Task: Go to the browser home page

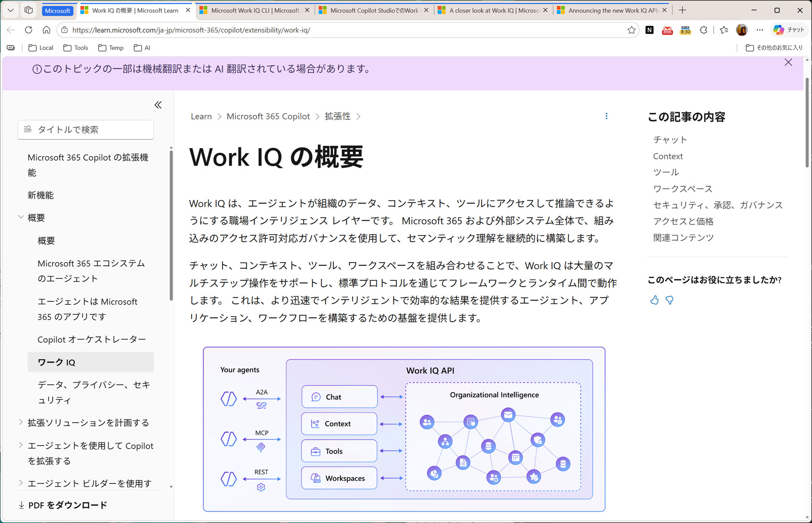Action: coord(47,30)
